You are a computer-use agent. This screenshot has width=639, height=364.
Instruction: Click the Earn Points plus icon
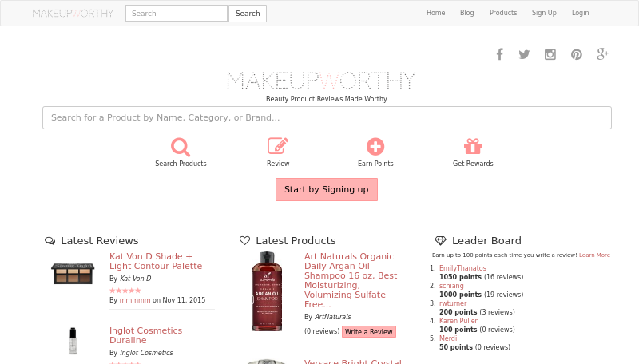point(375,147)
